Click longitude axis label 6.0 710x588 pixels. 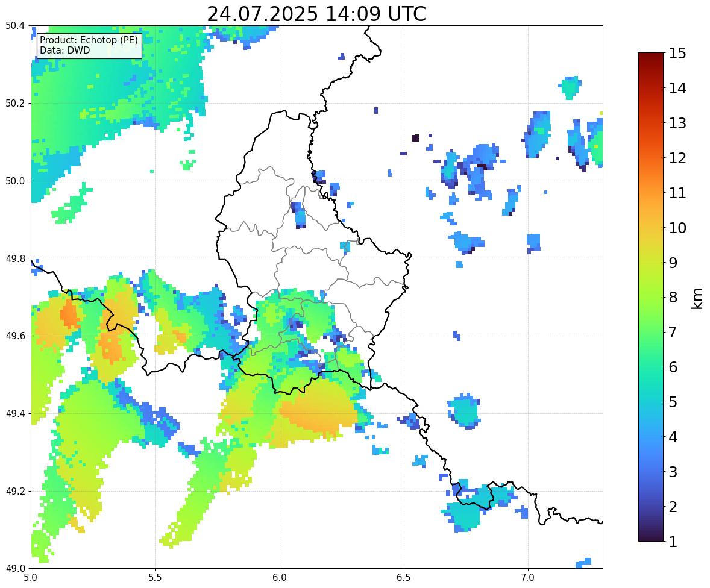(280, 578)
